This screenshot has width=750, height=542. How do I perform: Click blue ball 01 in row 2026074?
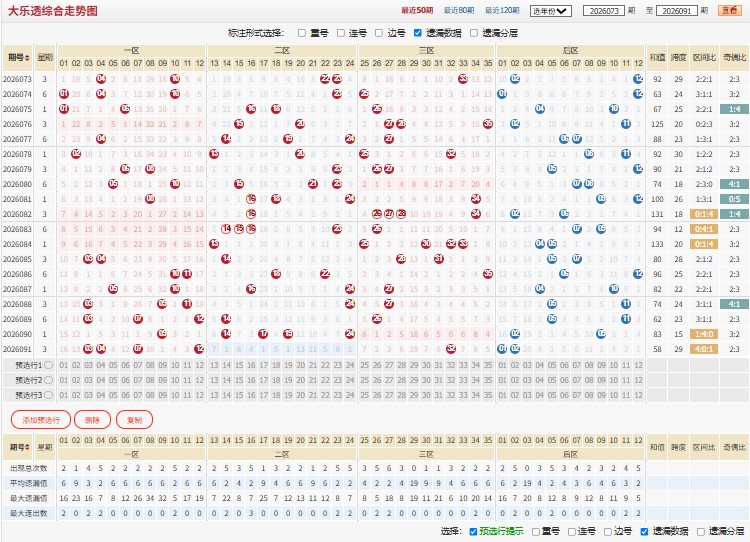[502, 94]
